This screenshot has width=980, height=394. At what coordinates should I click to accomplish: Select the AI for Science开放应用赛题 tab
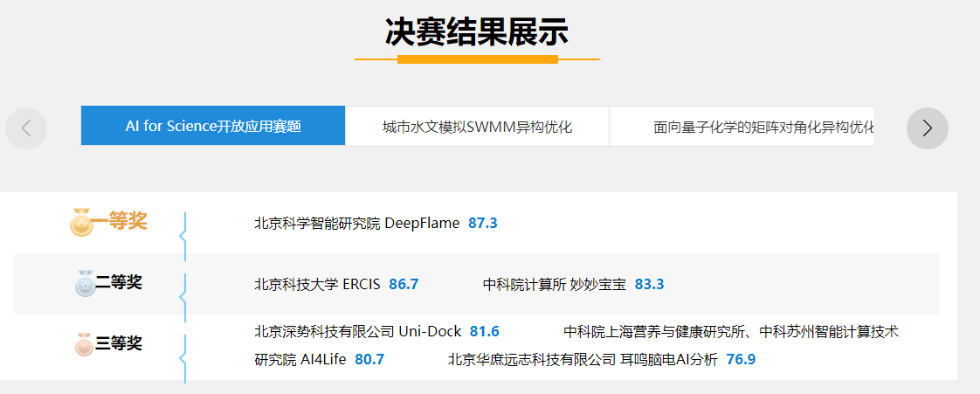(x=213, y=126)
